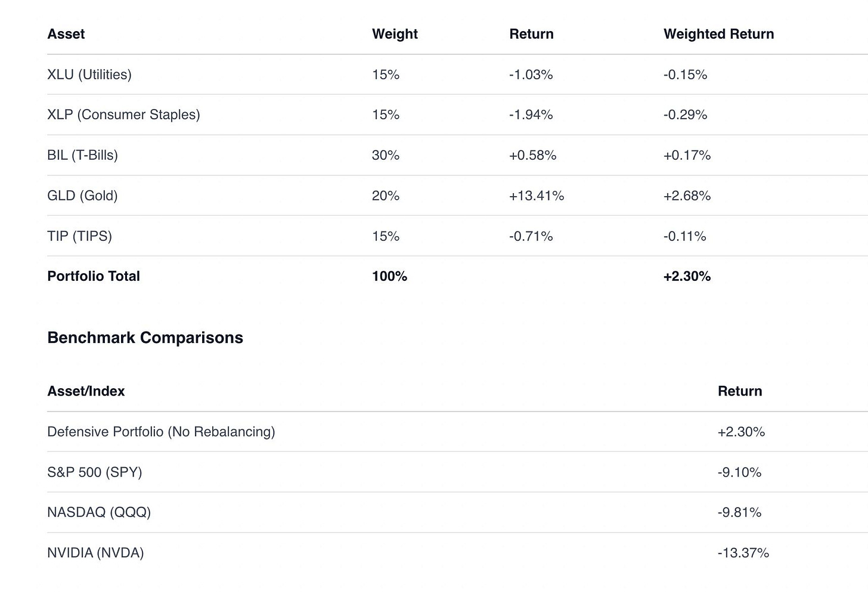Click the 100% total weight cell

click(x=389, y=276)
